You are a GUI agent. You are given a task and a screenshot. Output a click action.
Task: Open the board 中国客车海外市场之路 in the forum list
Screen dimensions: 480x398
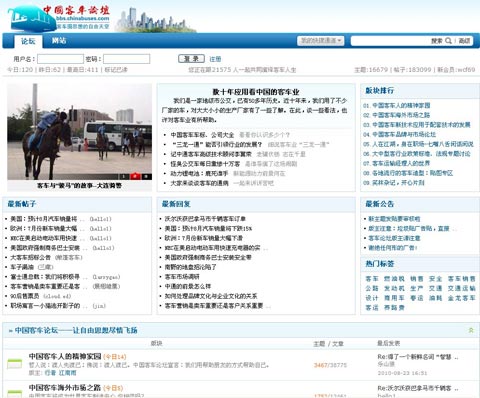tap(65, 388)
